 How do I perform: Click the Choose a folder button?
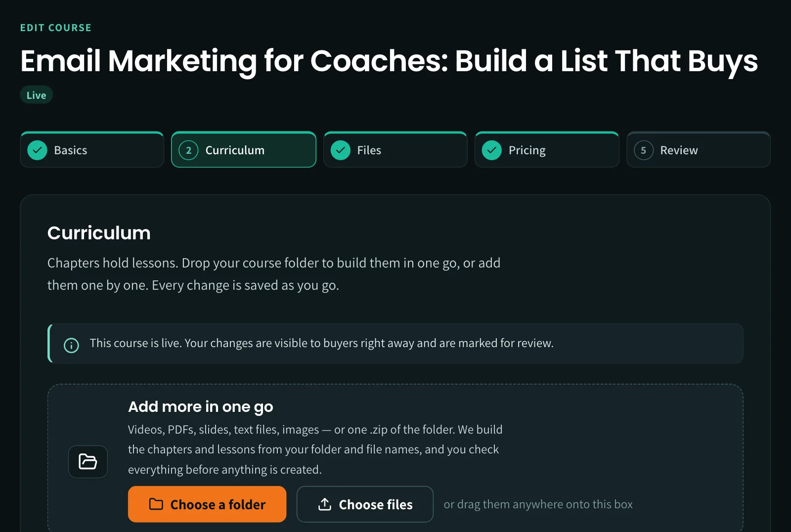(207, 504)
